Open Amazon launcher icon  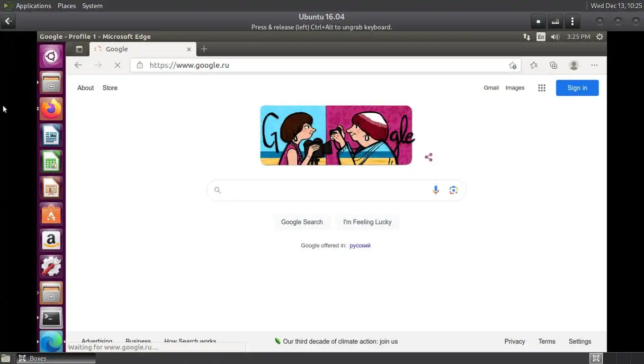pyautogui.click(x=51, y=240)
